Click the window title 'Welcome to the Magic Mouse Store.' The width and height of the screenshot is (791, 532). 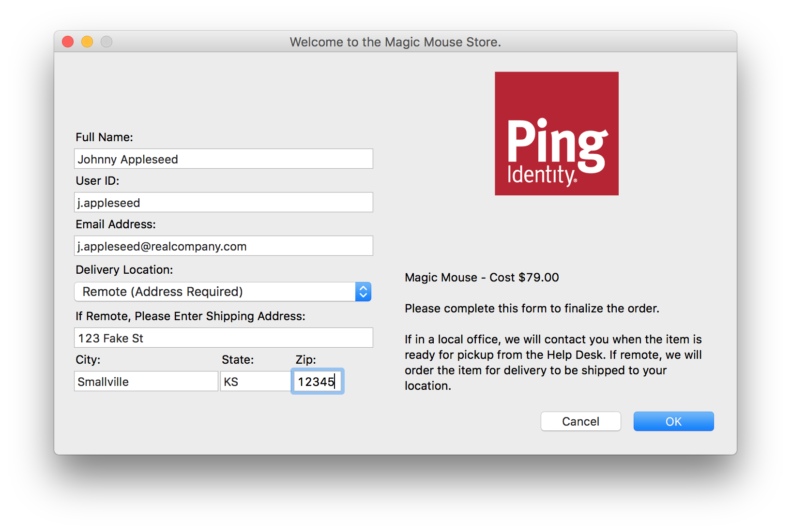395,42
